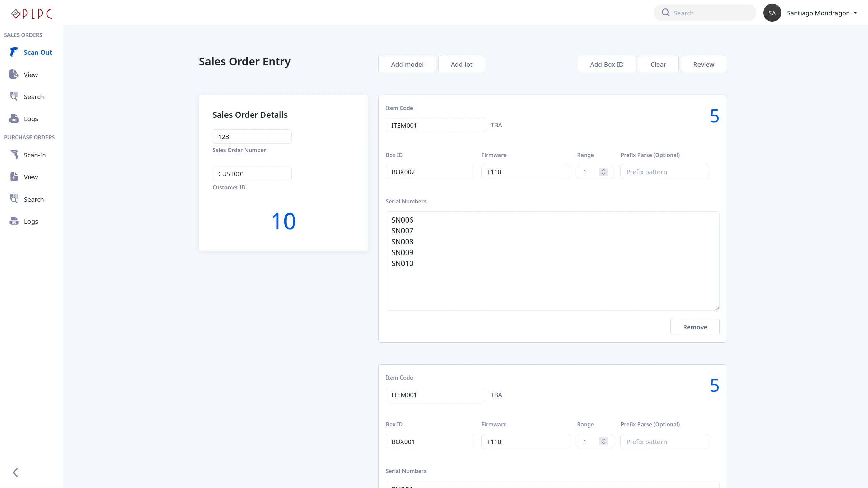Click the Customer ID field with CUST001
This screenshot has height=488, width=868.
pyautogui.click(x=252, y=174)
